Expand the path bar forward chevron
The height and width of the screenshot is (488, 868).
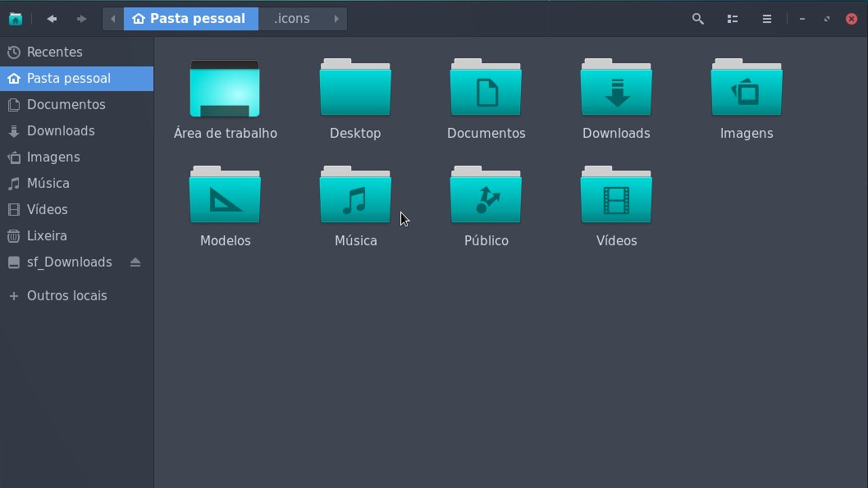(336, 18)
